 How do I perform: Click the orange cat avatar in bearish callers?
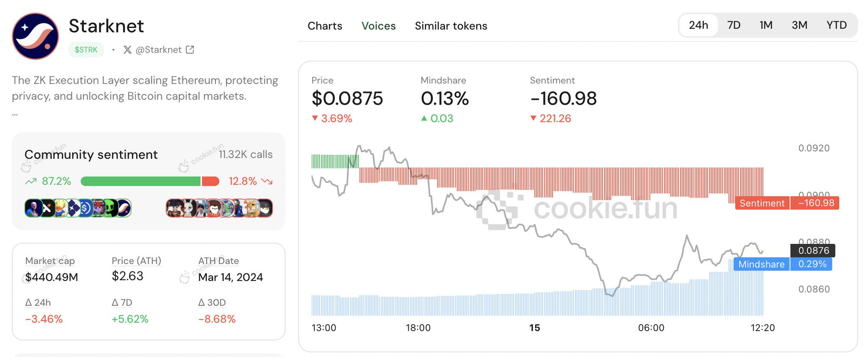(253, 208)
